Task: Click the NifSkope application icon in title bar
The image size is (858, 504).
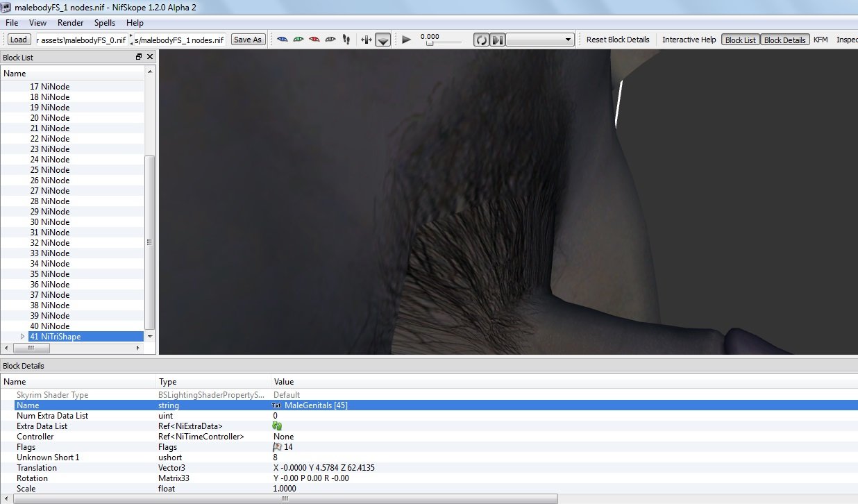Action: (x=6, y=6)
